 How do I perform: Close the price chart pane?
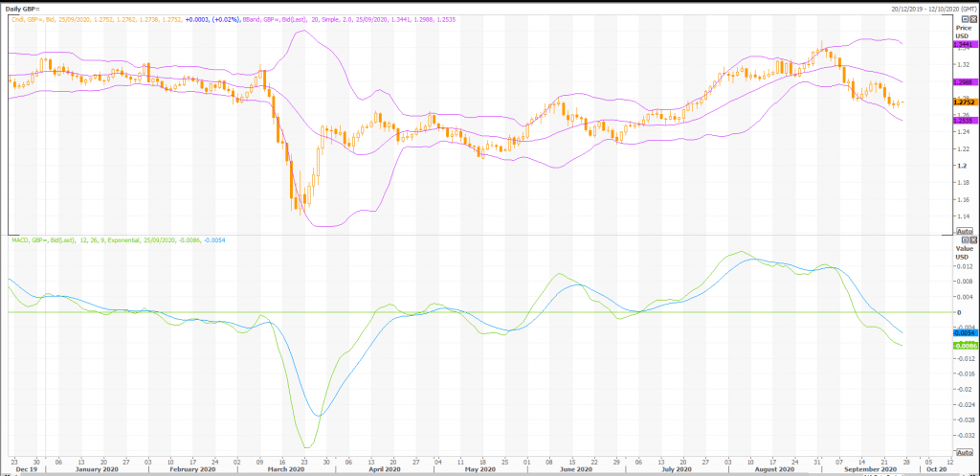coord(971,19)
